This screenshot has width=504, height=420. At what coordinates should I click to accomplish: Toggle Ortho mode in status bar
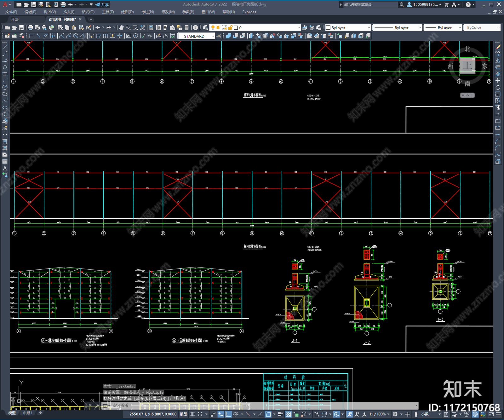pos(228,414)
